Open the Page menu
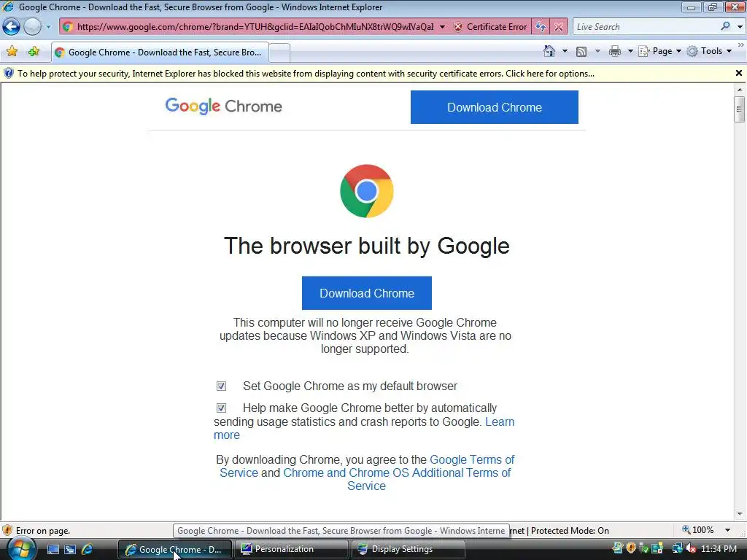This screenshot has height=560, width=747. pyautogui.click(x=659, y=51)
